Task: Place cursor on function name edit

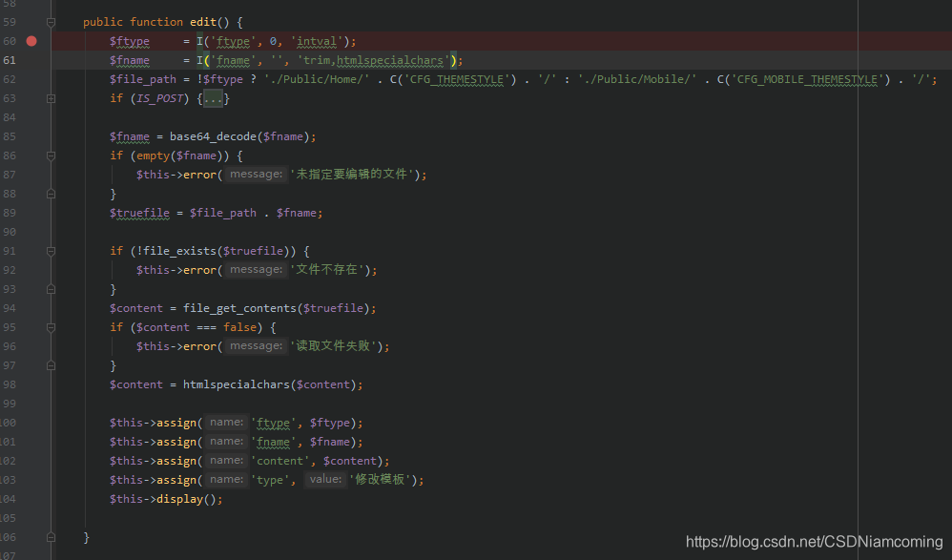Action: point(203,22)
